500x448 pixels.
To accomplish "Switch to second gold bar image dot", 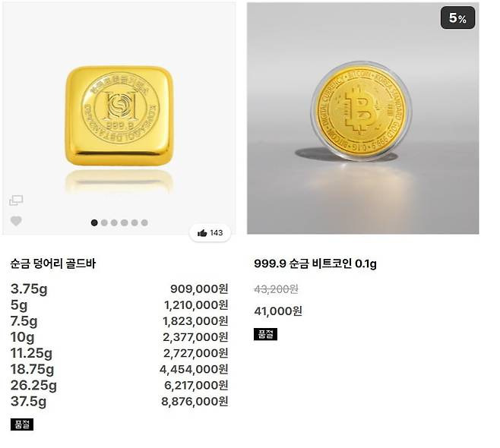I will pyautogui.click(x=104, y=222).
